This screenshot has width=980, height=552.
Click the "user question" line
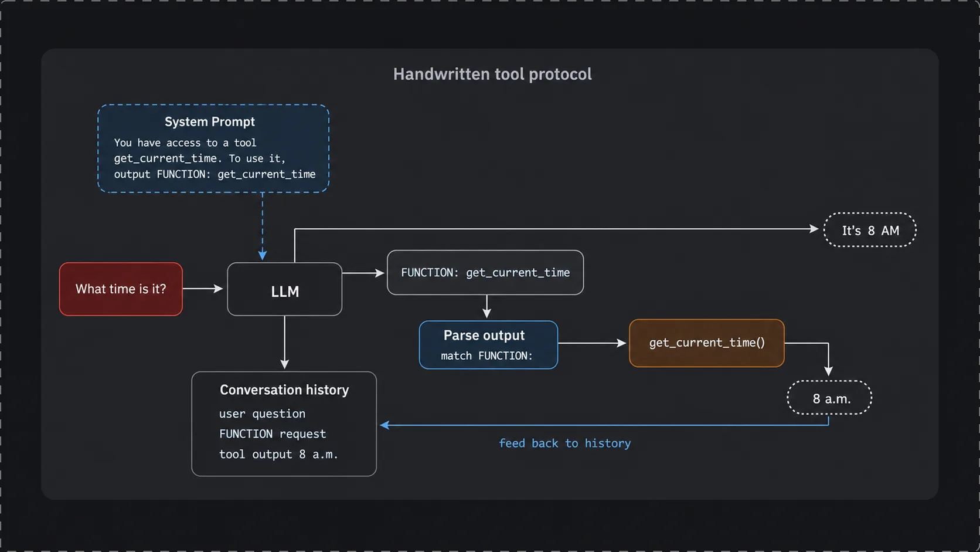[262, 414]
